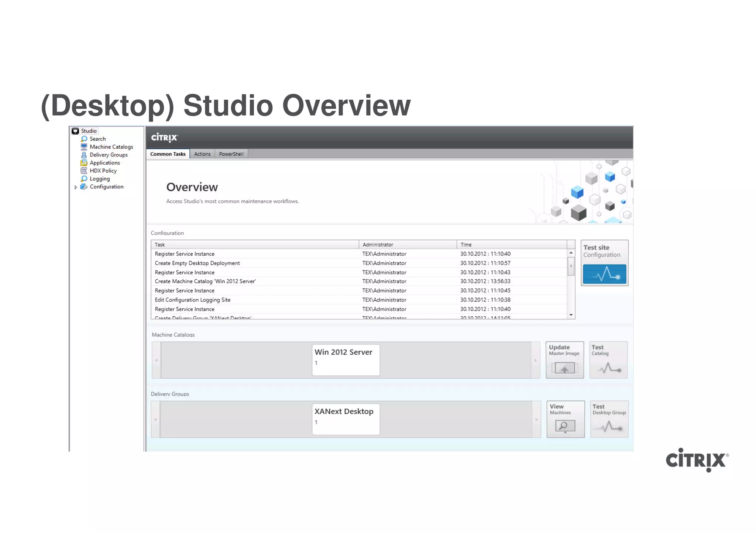756x534 pixels.
Task: Sort by the Task column header
Action: pyautogui.click(x=255, y=245)
